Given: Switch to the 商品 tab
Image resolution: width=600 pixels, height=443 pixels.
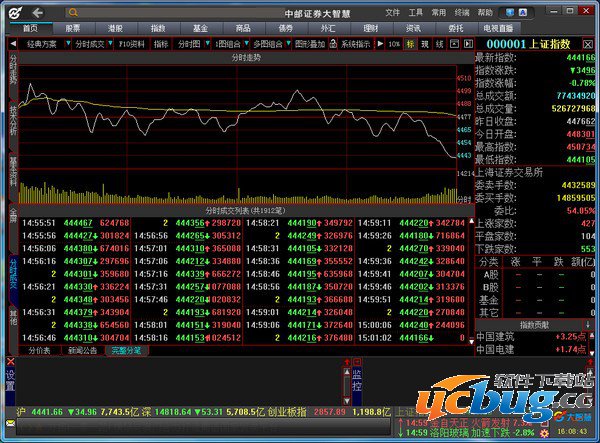Looking at the screenshot, I should 243,28.
